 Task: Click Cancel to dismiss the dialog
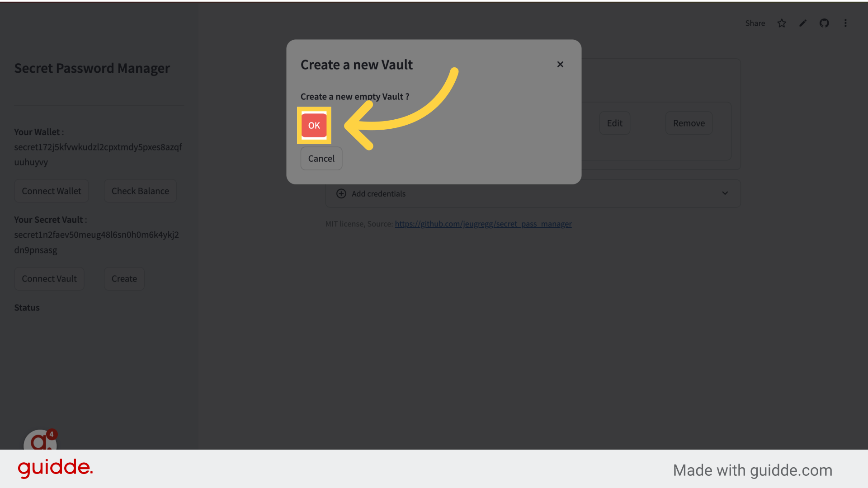tap(321, 158)
